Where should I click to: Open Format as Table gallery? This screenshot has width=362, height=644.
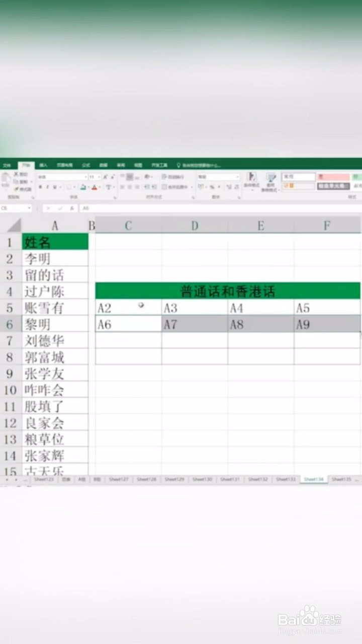pyautogui.click(x=271, y=182)
